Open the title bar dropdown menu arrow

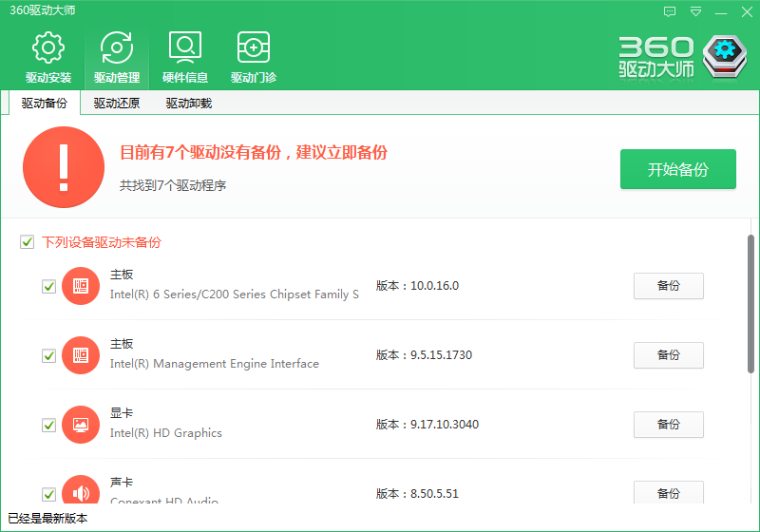[695, 11]
